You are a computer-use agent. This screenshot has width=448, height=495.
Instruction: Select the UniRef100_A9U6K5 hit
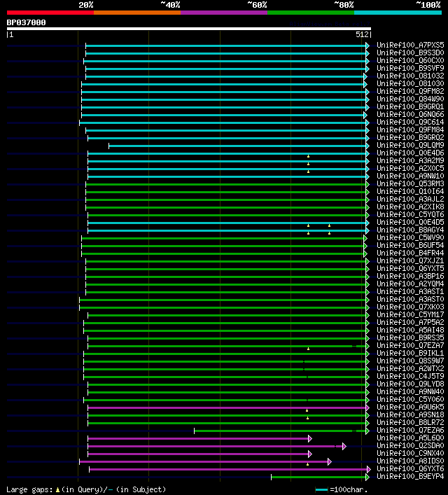(x=410, y=407)
